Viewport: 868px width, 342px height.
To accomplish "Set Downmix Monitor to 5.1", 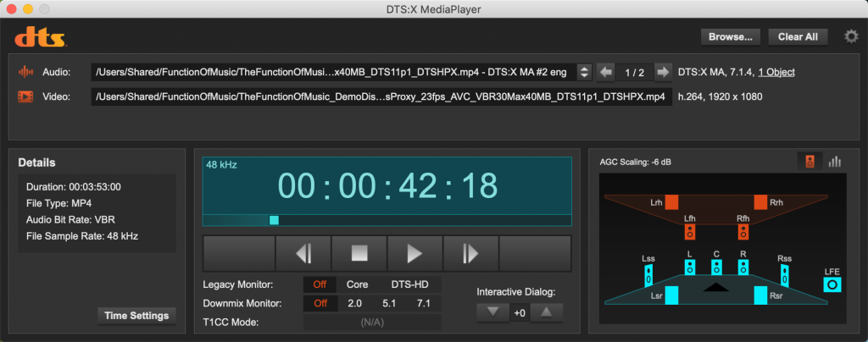I will 389,303.
